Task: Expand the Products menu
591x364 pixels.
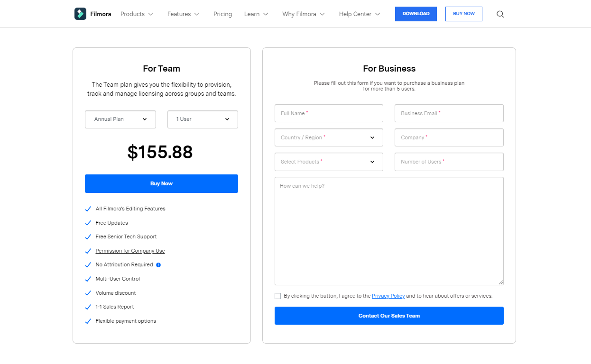Action: click(137, 14)
